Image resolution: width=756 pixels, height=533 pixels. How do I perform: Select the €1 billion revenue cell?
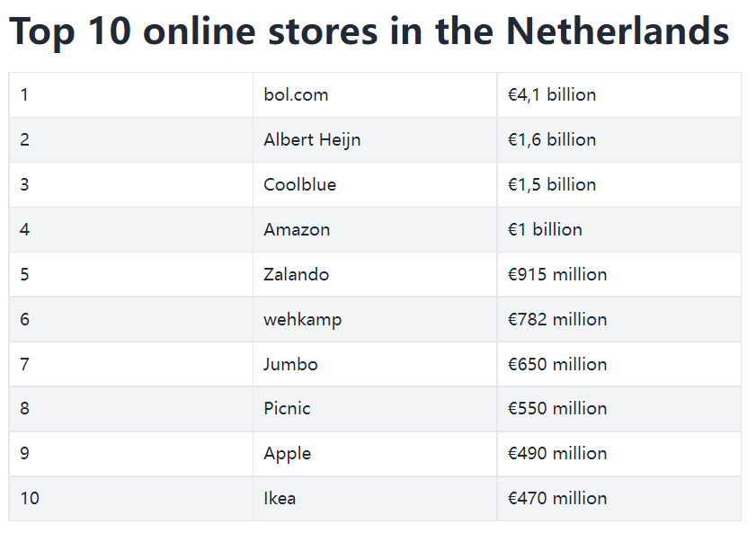545,230
